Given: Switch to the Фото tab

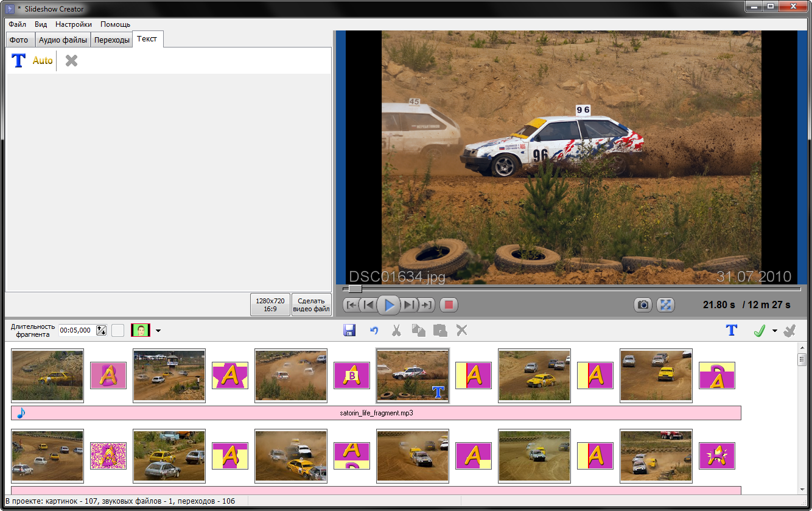Looking at the screenshot, I should click(19, 40).
